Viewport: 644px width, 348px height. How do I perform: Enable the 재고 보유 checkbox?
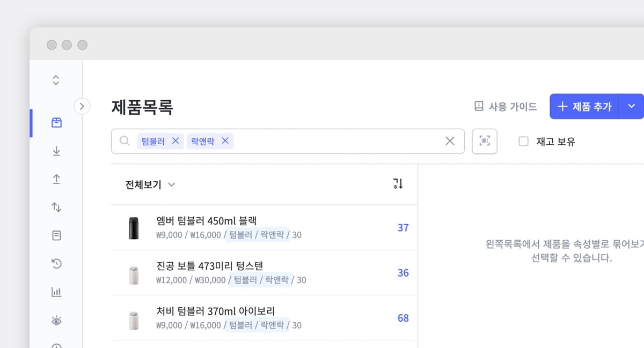click(524, 142)
